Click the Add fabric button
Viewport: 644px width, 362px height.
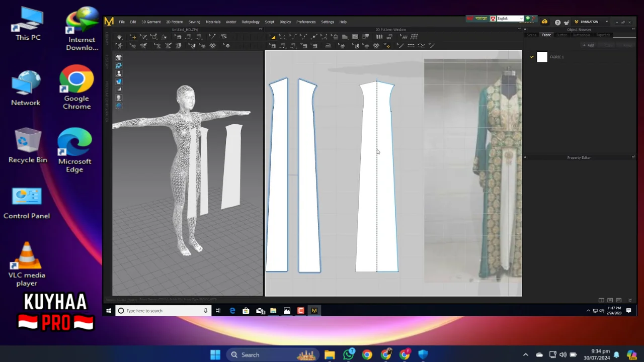coord(588,45)
